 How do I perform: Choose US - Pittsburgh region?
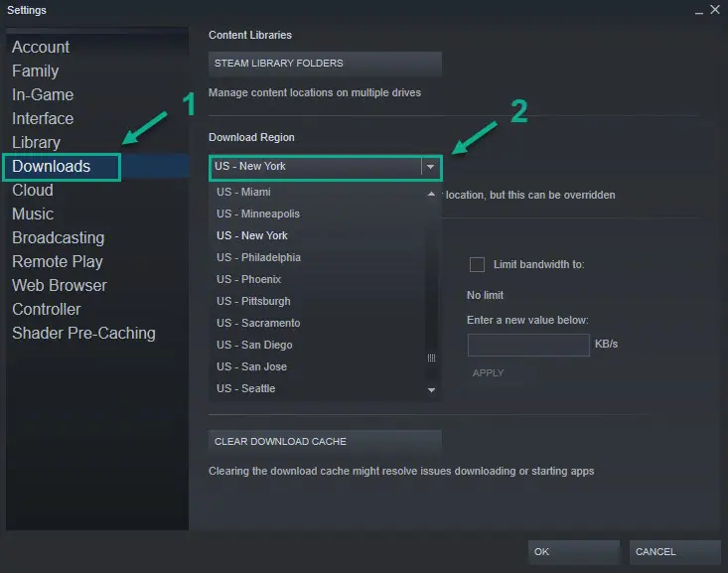318,301
